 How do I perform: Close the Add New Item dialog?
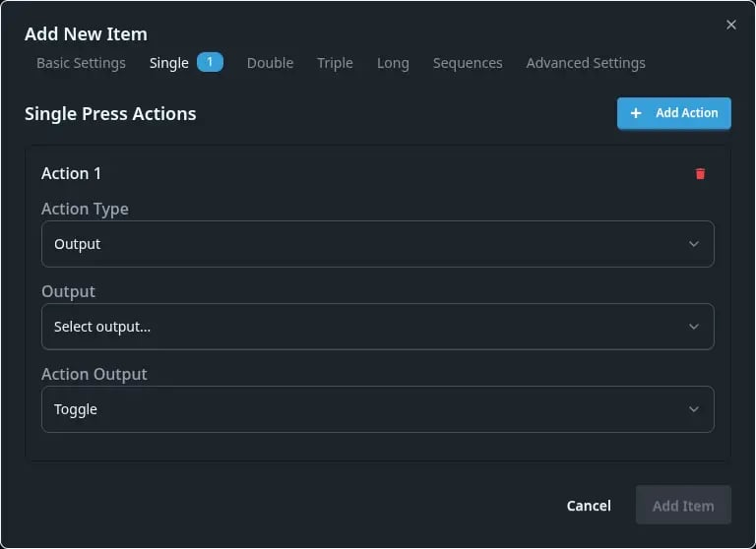pyautogui.click(x=731, y=25)
